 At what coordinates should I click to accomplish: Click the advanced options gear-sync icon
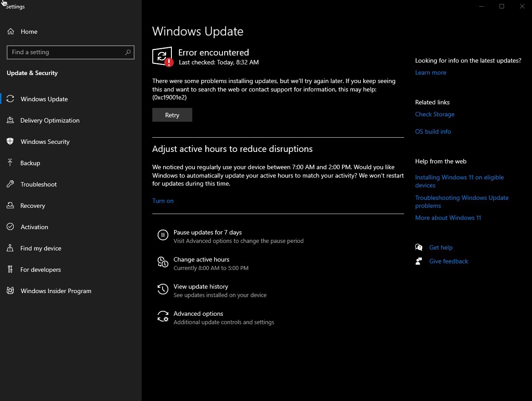coord(163,316)
